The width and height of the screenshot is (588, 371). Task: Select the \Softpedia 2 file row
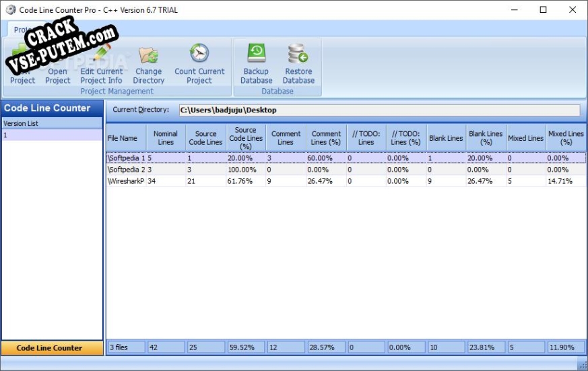coord(346,170)
